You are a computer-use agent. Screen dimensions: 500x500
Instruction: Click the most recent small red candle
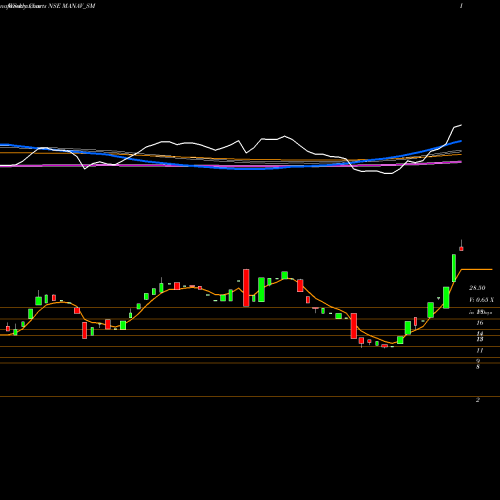(461, 248)
